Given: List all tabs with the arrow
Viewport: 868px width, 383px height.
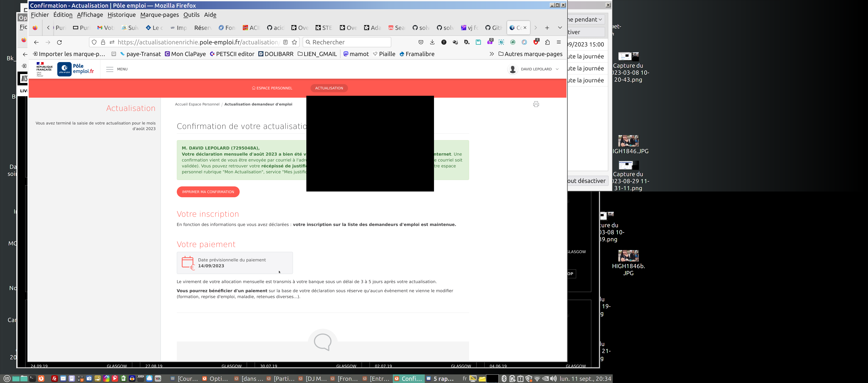Looking at the screenshot, I should tap(560, 28).
